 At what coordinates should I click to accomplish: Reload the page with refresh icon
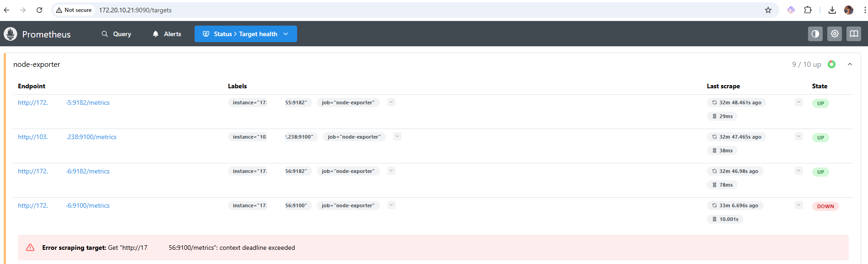pyautogui.click(x=39, y=10)
